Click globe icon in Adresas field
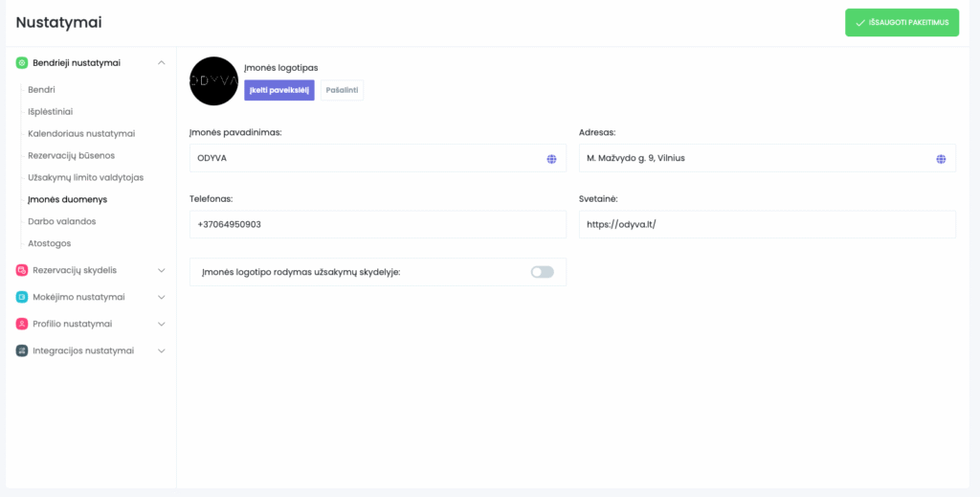980x497 pixels. point(941,159)
